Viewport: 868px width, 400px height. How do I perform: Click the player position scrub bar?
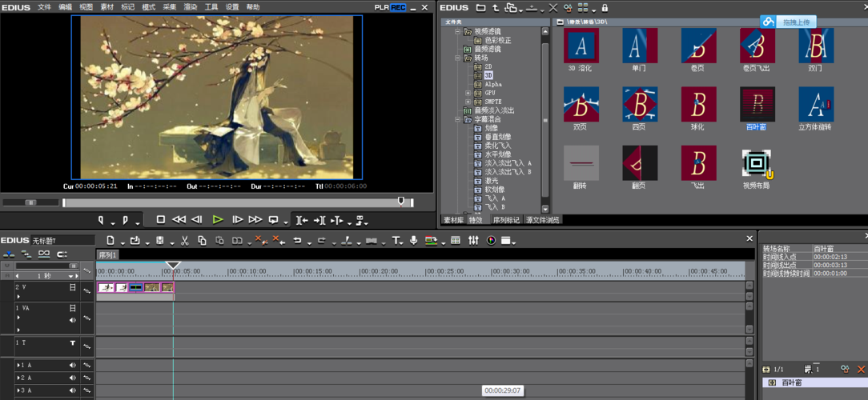[x=238, y=203]
